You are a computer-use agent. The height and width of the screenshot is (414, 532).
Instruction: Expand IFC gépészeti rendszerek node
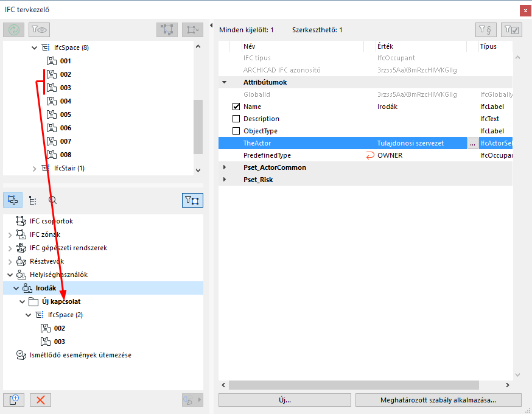tap(10, 248)
